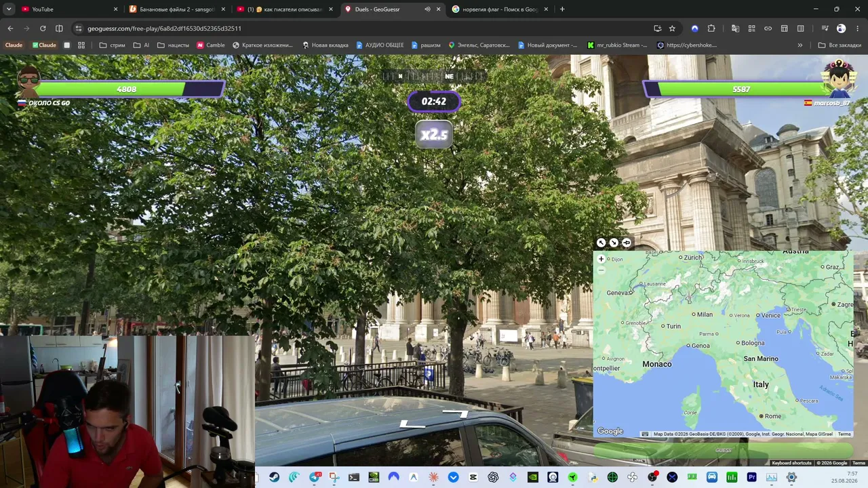Open the mr_rubkio Stream bookmark
The height and width of the screenshot is (488, 868).
click(x=617, y=45)
